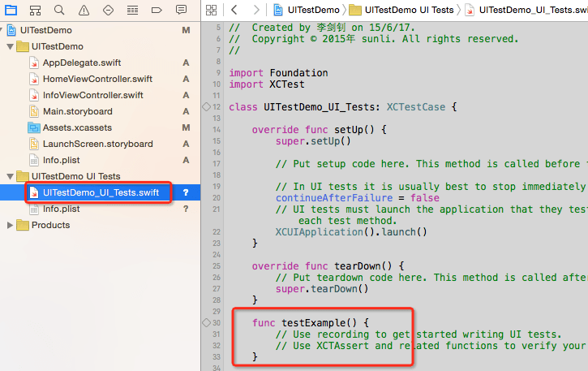The height and width of the screenshot is (371, 588).
Task: Open the Report navigator speech bubble icon
Action: click(x=181, y=10)
